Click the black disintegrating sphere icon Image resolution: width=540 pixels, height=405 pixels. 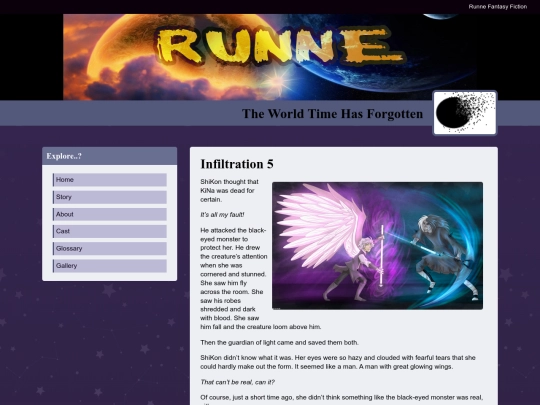465,113
